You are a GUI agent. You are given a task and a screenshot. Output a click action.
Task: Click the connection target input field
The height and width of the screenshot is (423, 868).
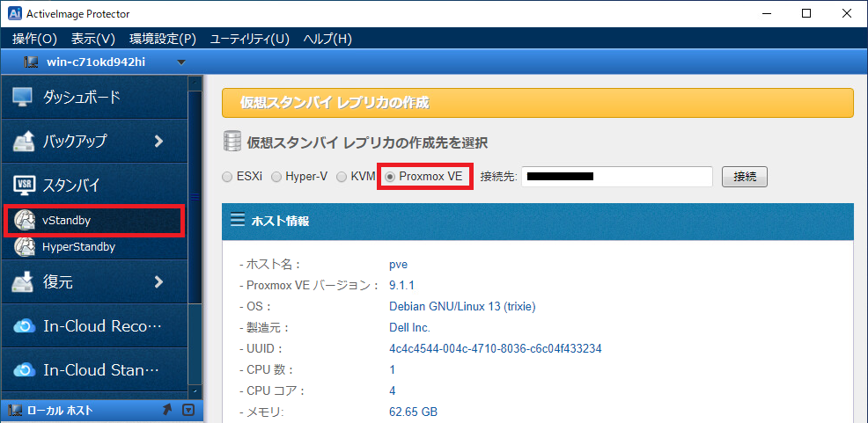[x=616, y=177]
